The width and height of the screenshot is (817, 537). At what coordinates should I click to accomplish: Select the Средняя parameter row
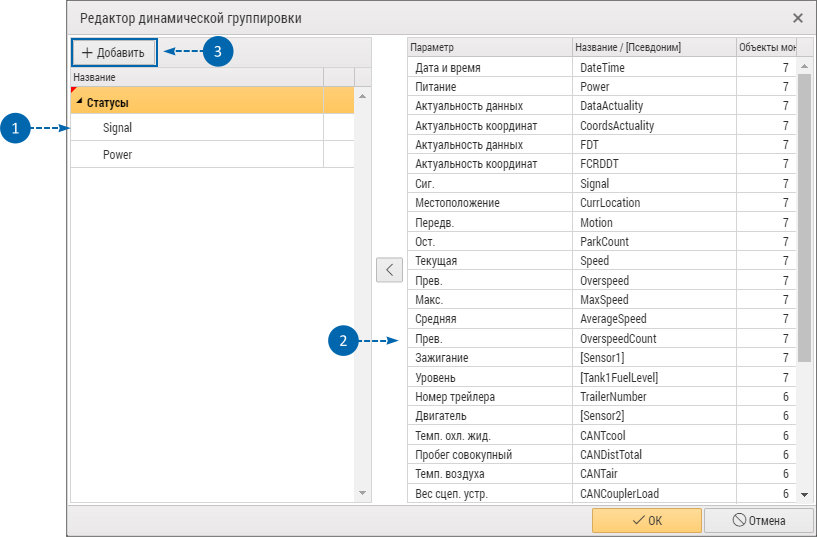[x=602, y=319]
